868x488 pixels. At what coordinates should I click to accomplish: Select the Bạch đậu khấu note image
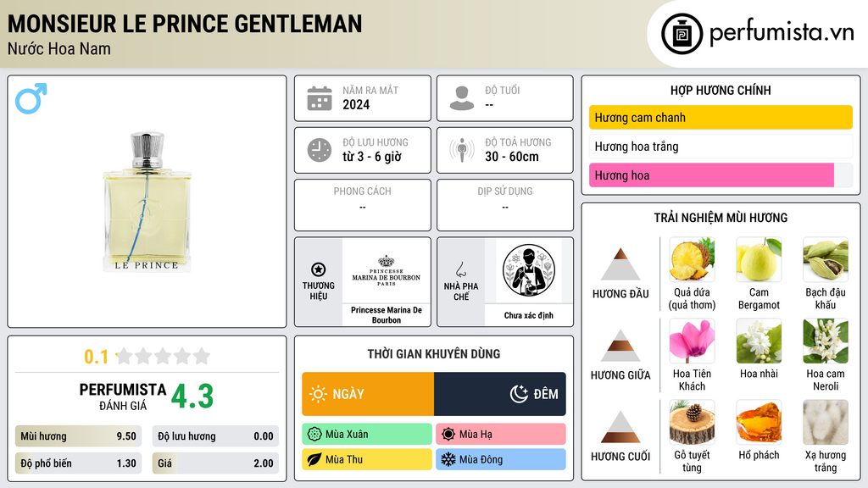[x=826, y=259]
